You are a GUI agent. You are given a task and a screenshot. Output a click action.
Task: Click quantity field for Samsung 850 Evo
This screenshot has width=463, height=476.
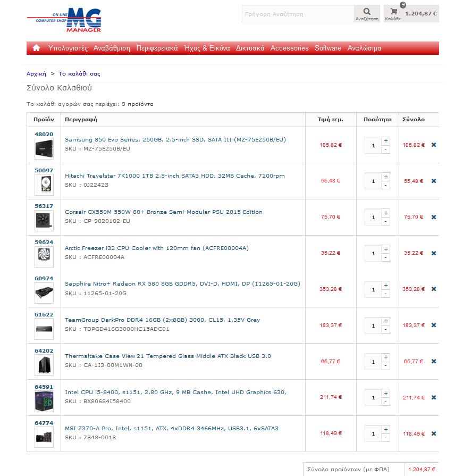tap(373, 145)
